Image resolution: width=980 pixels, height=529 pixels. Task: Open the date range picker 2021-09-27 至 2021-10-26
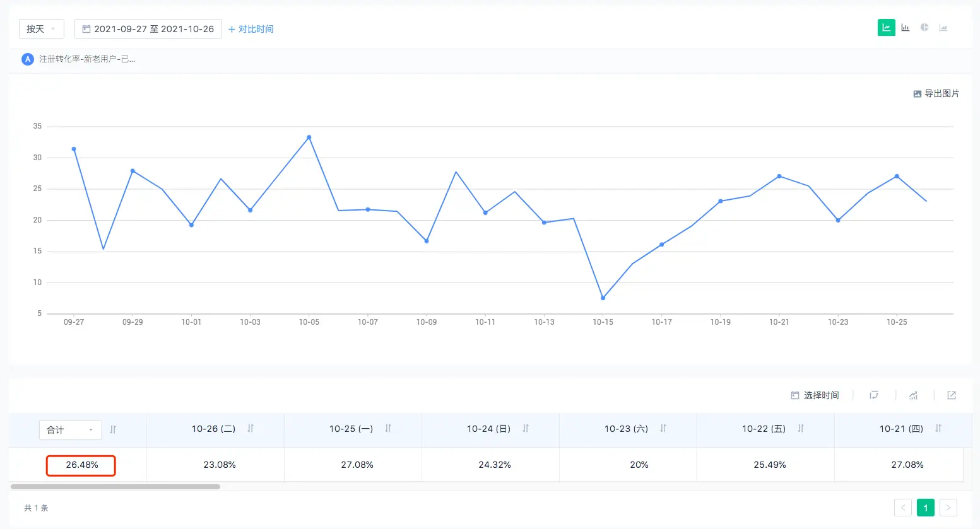(x=148, y=29)
